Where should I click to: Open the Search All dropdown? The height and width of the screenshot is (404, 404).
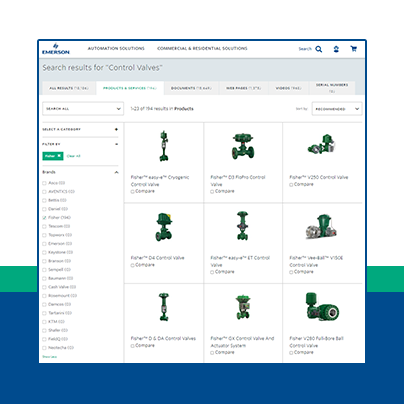click(83, 109)
